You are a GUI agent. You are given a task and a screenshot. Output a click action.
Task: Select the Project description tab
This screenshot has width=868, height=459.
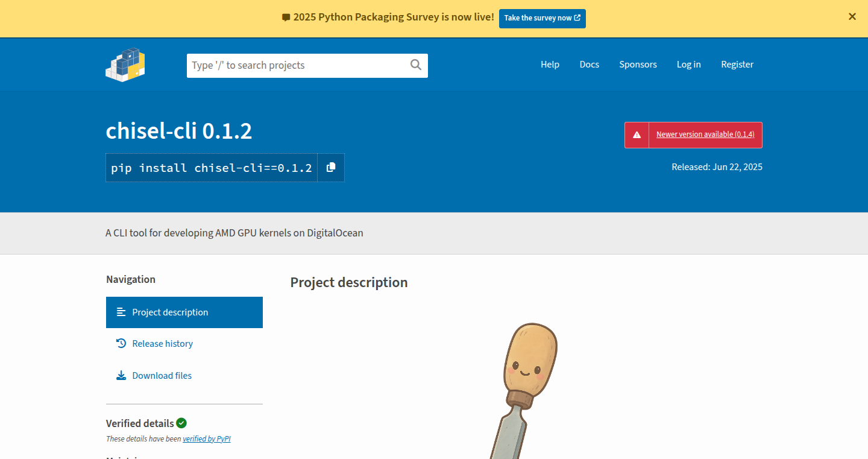click(184, 312)
